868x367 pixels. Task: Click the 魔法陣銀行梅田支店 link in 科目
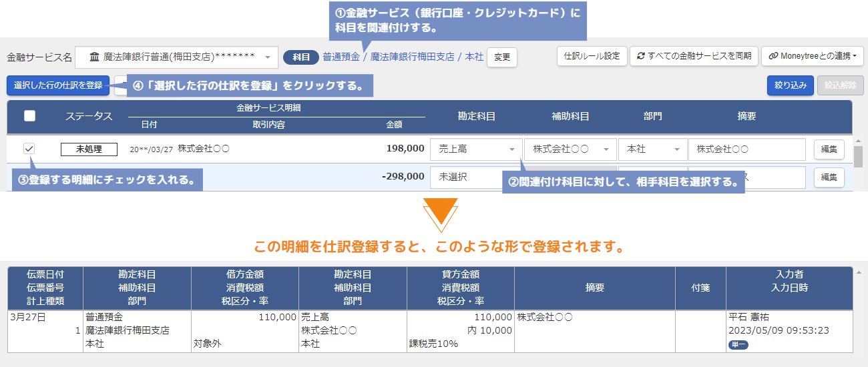tap(413, 57)
